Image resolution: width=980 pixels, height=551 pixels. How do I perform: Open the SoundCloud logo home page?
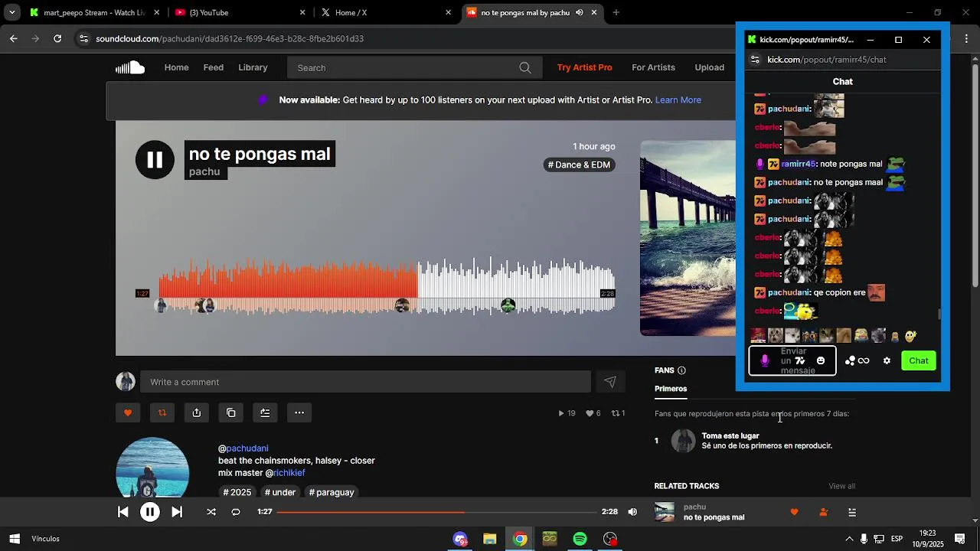pos(130,67)
